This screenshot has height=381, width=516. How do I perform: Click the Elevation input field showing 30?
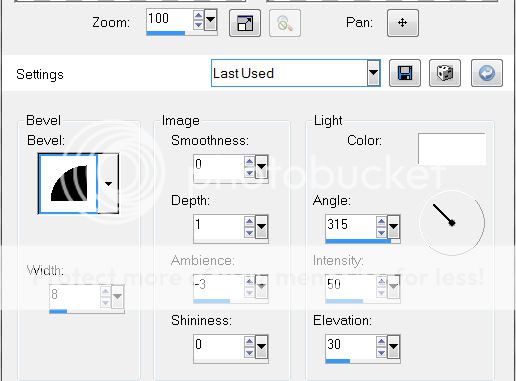click(351, 347)
